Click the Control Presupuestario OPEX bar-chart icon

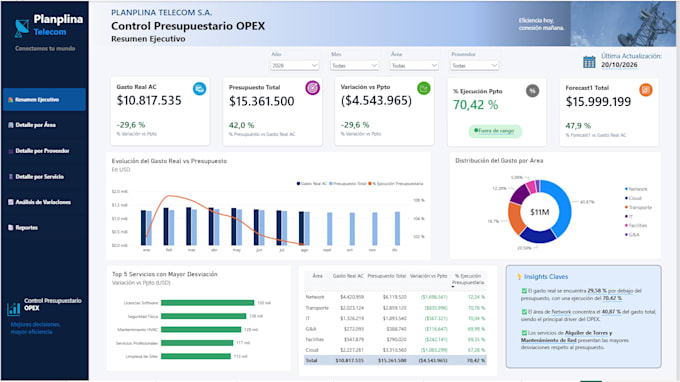point(14,308)
